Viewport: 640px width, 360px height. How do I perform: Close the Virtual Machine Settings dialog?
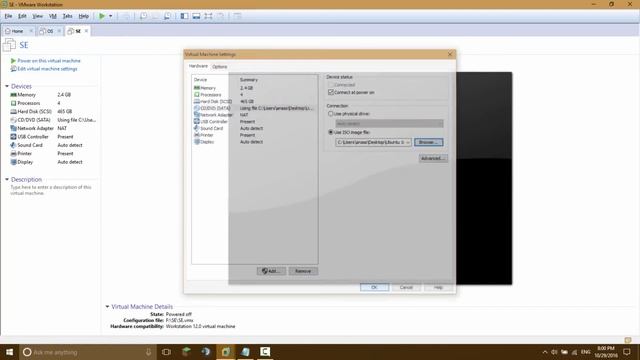450,54
